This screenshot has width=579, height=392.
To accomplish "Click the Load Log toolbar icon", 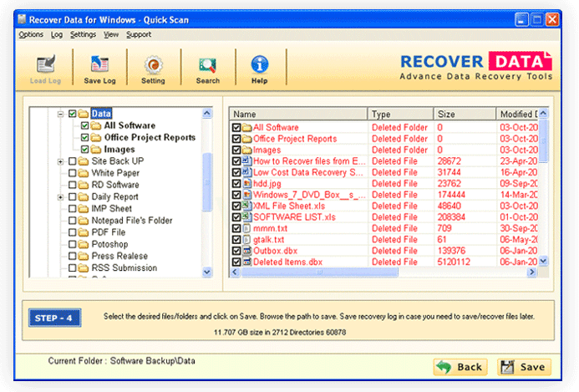I will pyautogui.click(x=46, y=64).
